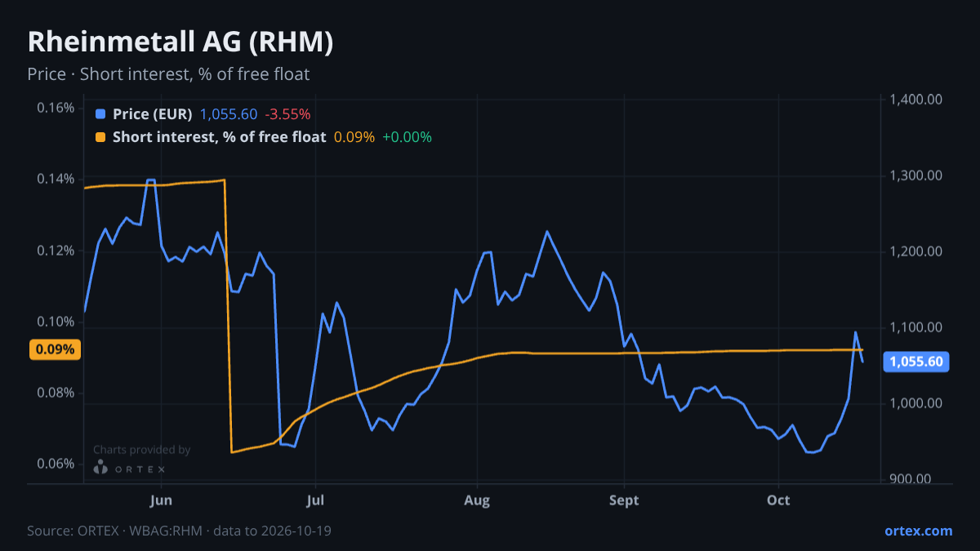
Task: Click the orange Short interest legend swatch
Action: click(100, 137)
